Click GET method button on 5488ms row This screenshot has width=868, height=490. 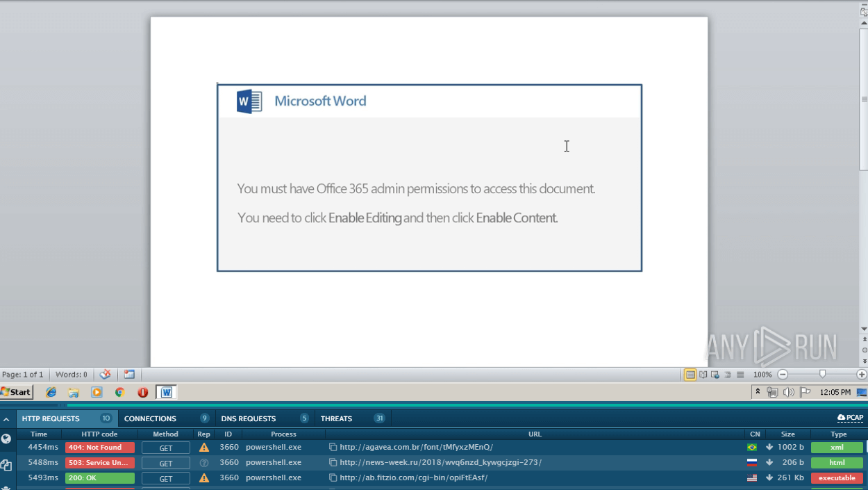point(166,463)
